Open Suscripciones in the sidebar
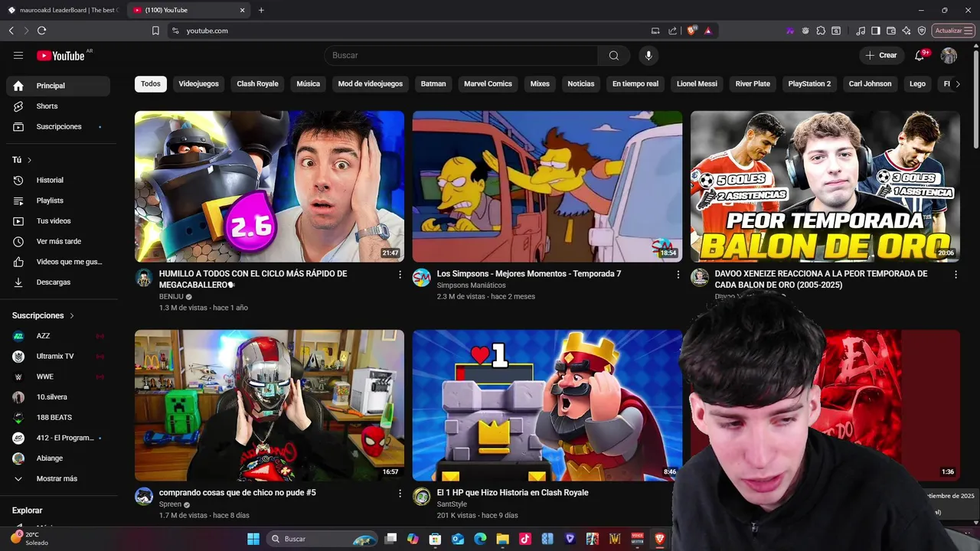 click(x=58, y=126)
